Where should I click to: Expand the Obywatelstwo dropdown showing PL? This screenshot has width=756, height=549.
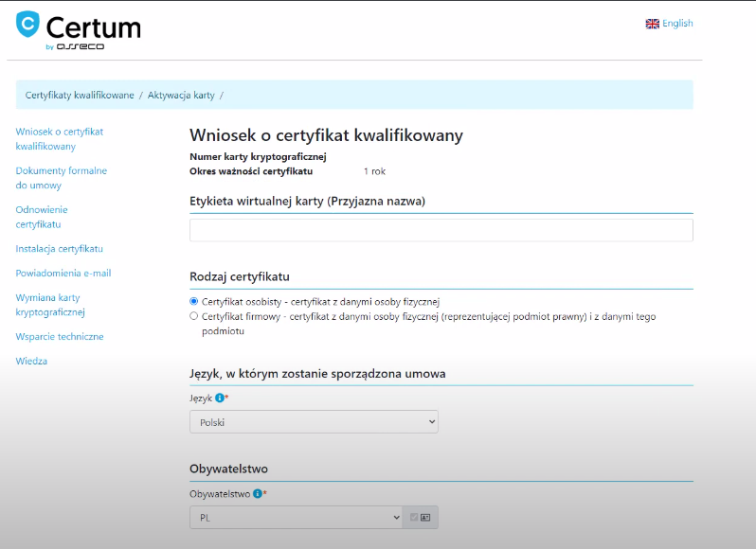pyautogui.click(x=296, y=517)
